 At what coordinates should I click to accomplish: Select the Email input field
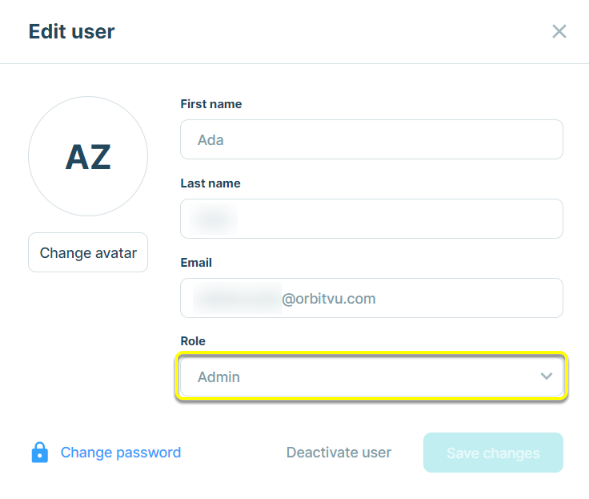[x=372, y=298]
